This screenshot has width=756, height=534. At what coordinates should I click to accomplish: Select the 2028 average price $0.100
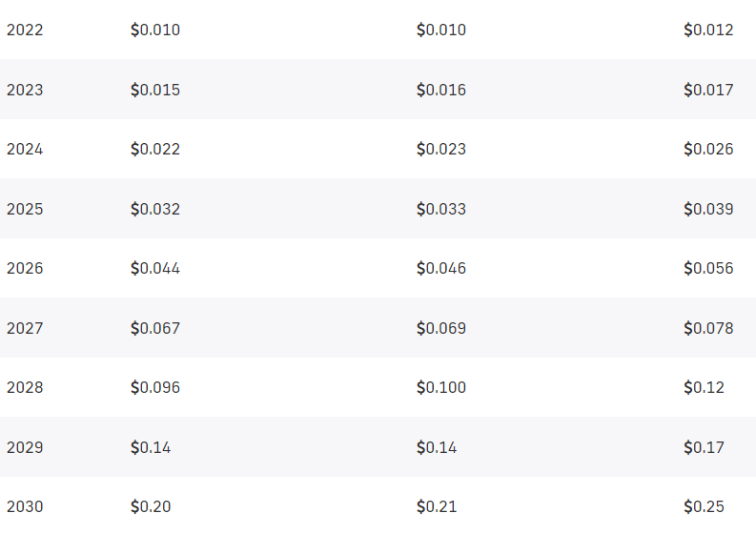(441, 387)
